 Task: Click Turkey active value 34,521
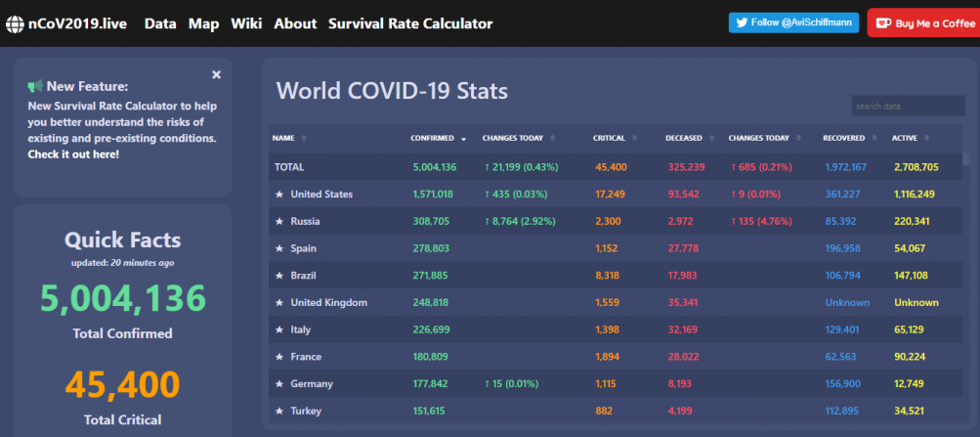[910, 411]
